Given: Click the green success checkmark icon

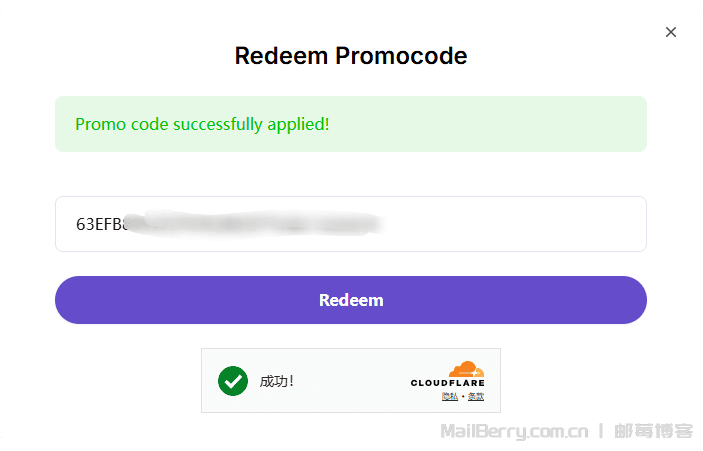Looking at the screenshot, I should pos(233,381).
